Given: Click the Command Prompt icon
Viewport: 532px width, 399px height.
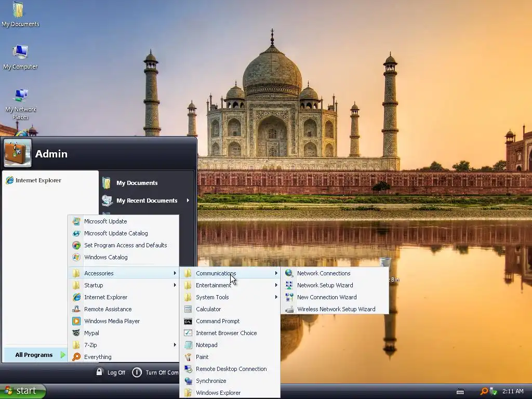Looking at the screenshot, I should click(x=188, y=321).
